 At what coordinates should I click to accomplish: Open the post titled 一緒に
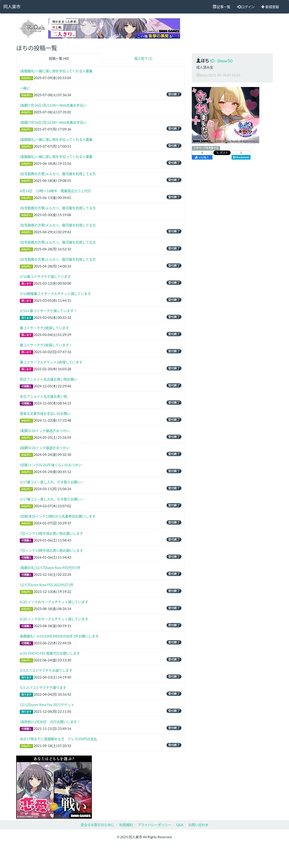(x=25, y=88)
